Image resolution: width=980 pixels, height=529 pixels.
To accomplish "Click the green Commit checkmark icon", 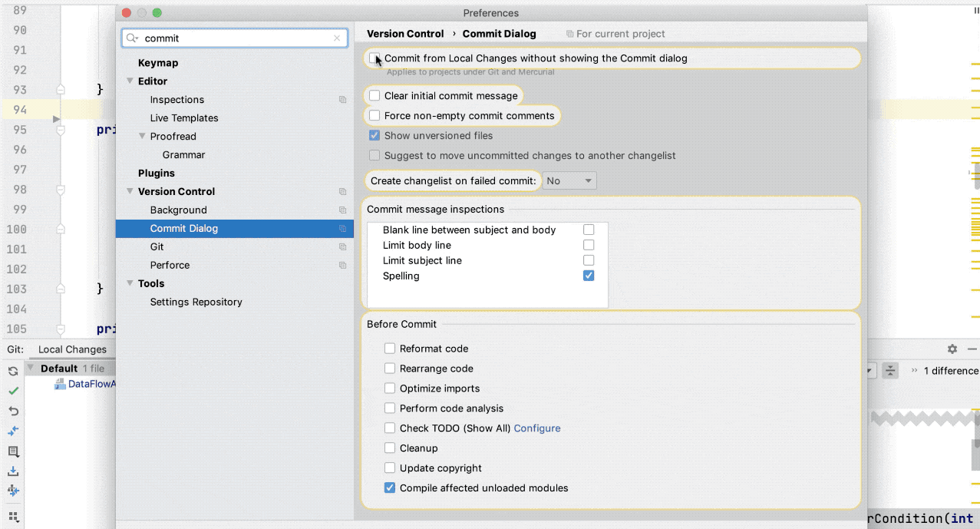I will tap(13, 391).
